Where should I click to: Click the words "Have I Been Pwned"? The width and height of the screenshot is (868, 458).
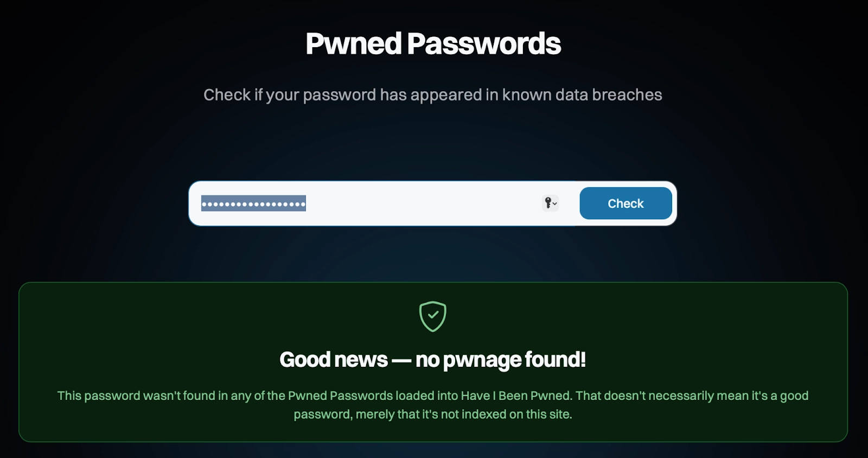(x=515, y=396)
